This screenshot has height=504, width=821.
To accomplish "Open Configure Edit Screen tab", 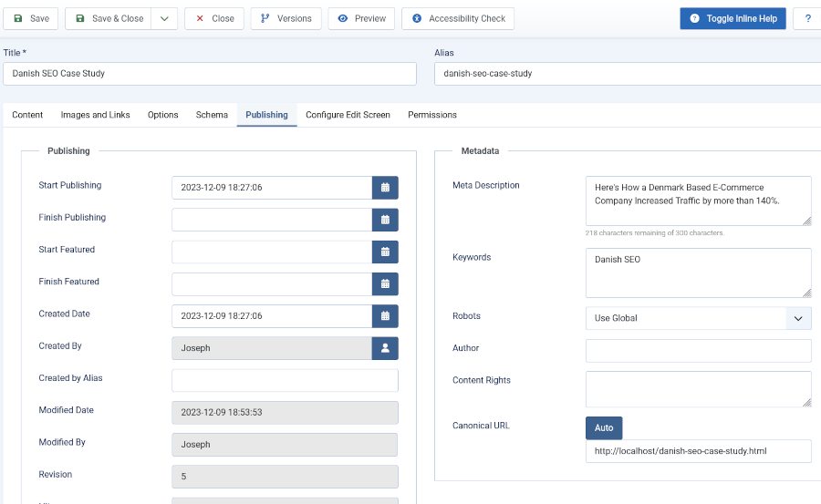I will [x=348, y=115].
